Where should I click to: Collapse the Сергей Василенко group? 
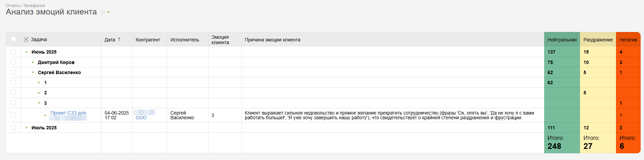pyautogui.click(x=33, y=72)
